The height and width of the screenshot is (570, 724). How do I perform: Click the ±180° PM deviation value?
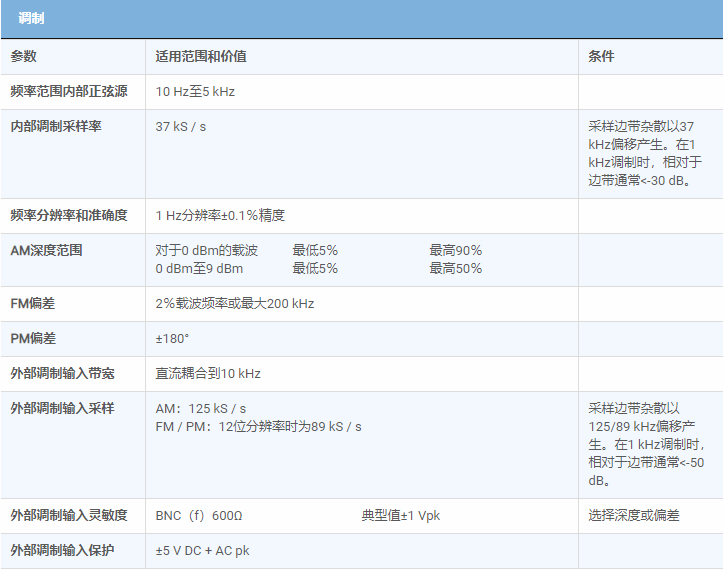pos(172,339)
